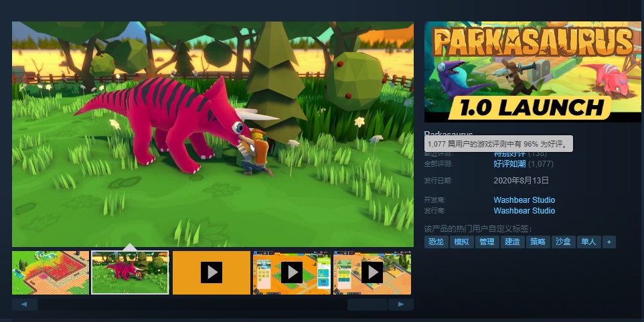Open the 恐龙 tag

(x=436, y=242)
